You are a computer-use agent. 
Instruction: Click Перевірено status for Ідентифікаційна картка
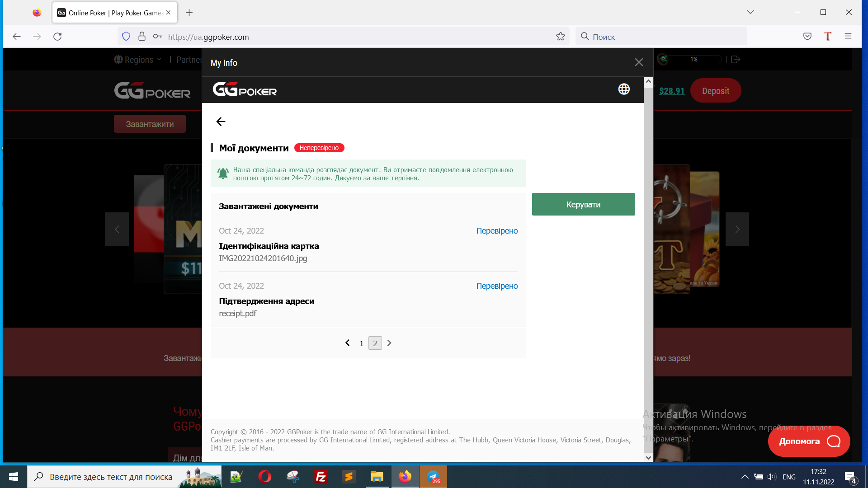(497, 231)
